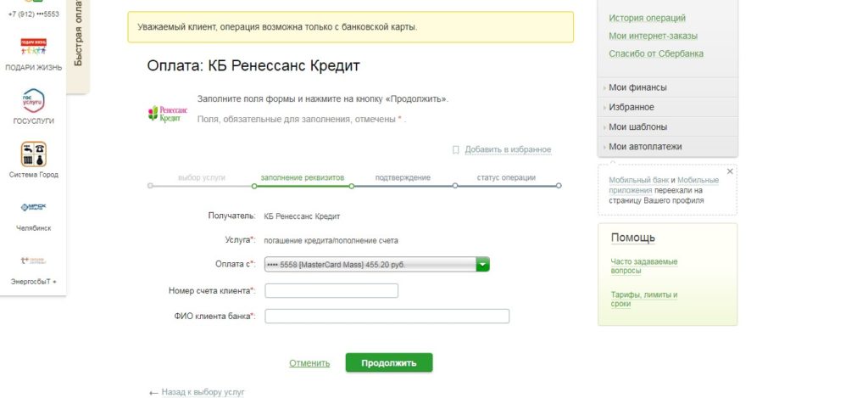Click the yellow notice about банковской карты
Viewport: 868px width, 398px height.
(x=350, y=26)
